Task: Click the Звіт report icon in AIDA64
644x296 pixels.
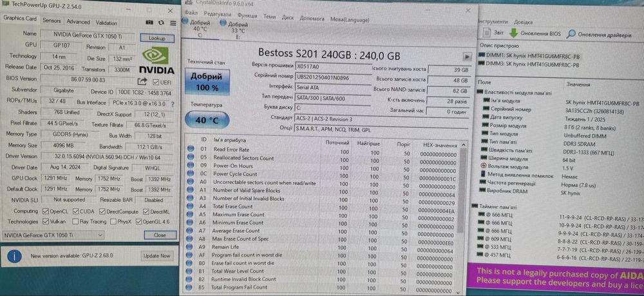Action: 487,33
